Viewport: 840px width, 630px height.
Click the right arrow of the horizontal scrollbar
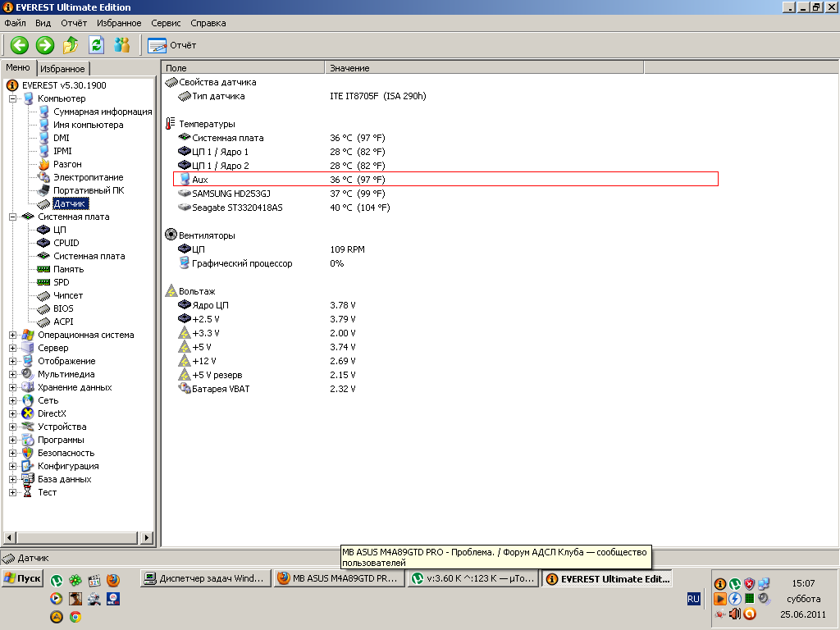coord(147,537)
